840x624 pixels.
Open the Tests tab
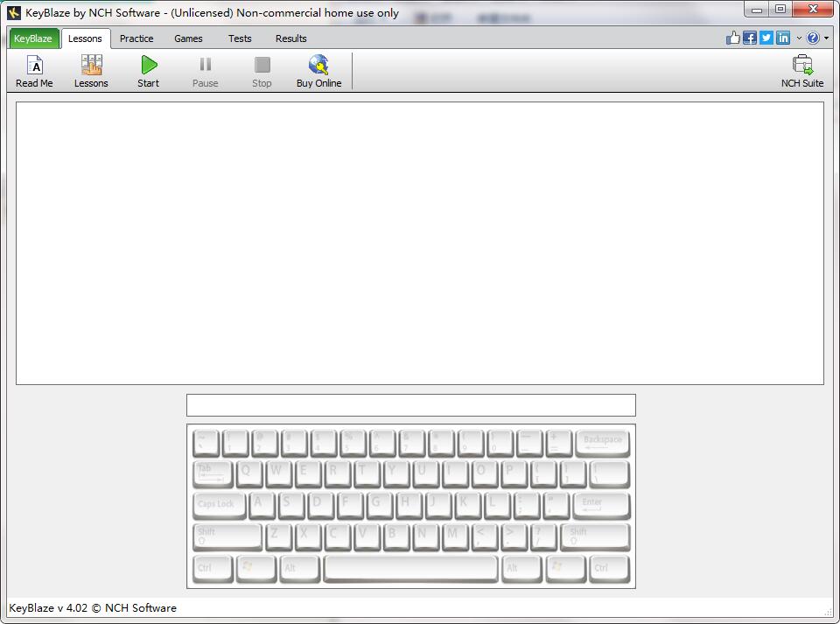(x=240, y=39)
